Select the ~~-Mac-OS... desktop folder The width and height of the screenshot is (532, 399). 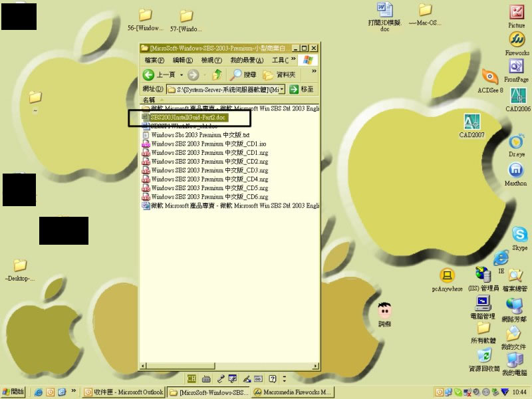(x=425, y=15)
